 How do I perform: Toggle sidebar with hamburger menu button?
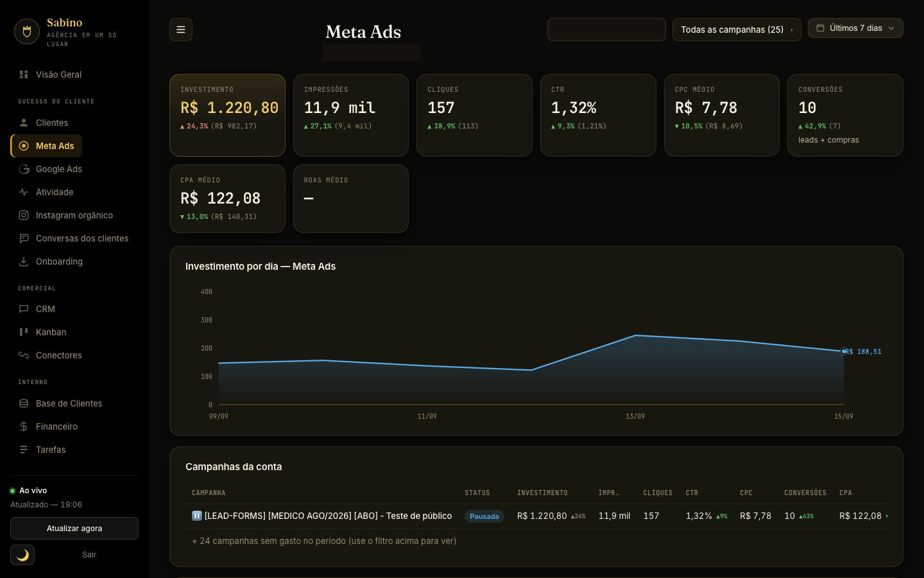point(181,30)
